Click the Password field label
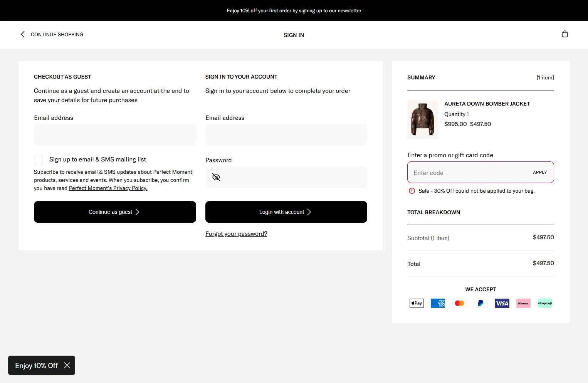 (x=218, y=160)
